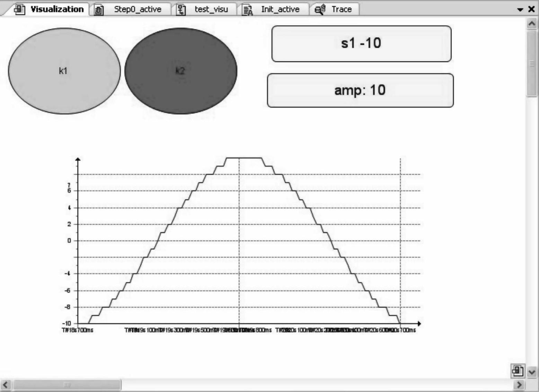This screenshot has width=539, height=392.
Task: Click the horizontal scrollbar right arrow
Action: 519,384
